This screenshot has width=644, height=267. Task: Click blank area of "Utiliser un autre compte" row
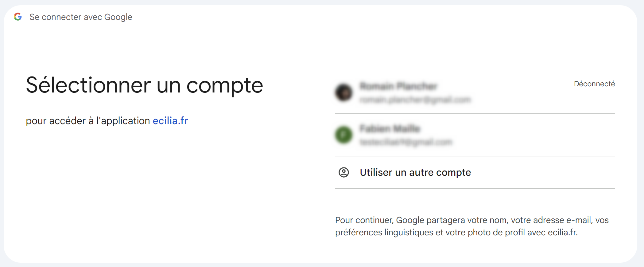coord(546,172)
